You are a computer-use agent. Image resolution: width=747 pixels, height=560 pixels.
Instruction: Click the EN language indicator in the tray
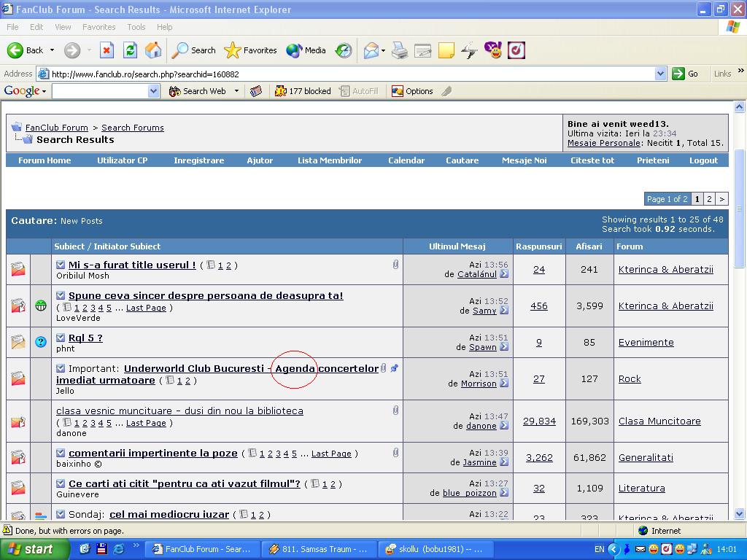pos(599,550)
